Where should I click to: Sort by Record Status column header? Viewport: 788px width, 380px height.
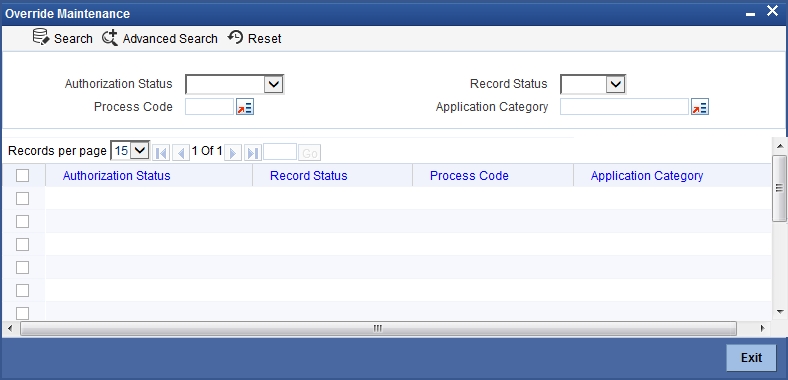309,175
